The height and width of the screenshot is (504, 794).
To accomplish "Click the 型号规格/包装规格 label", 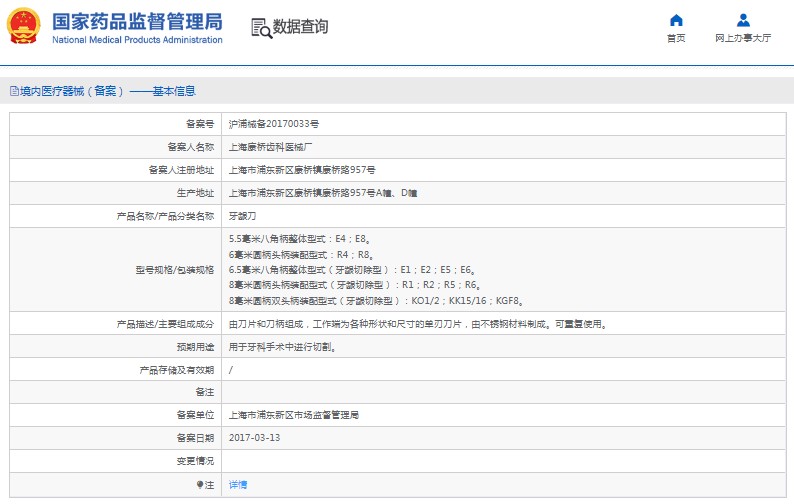I will tap(175, 269).
